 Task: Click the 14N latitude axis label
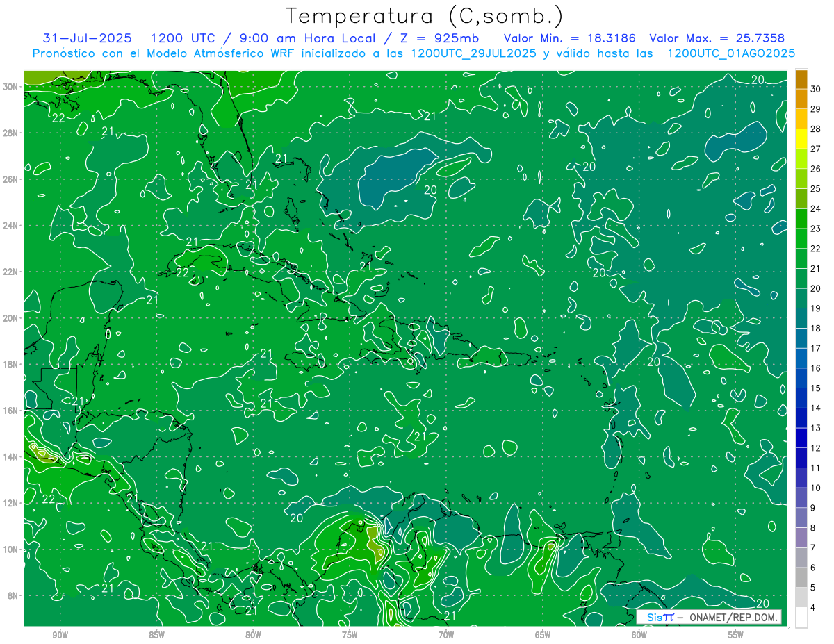coord(11,457)
